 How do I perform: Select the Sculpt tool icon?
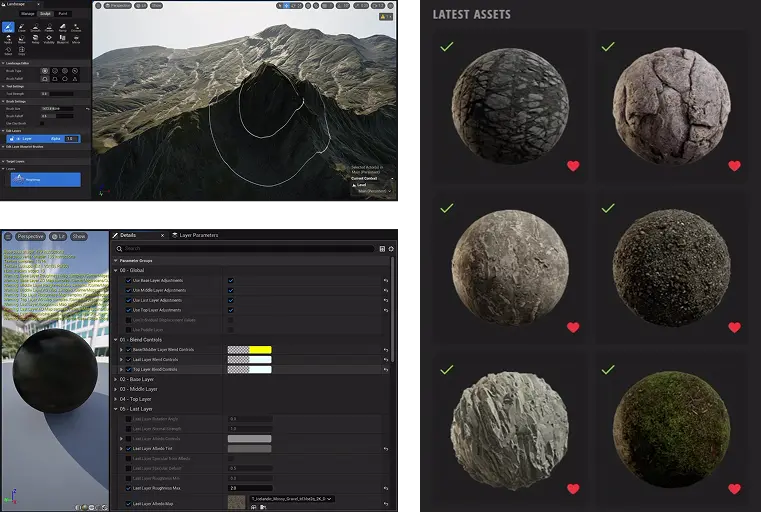(x=8, y=28)
